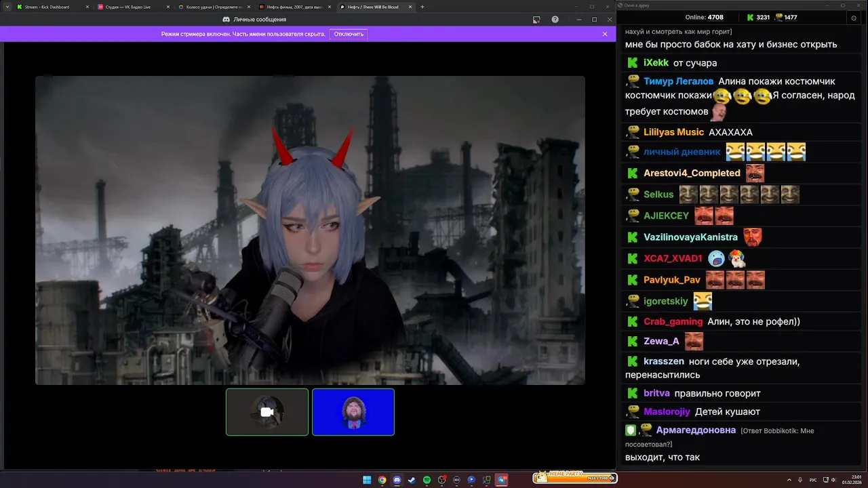Click the Отключить streamer mode button
Screen dimensions: 868x488
(349, 34)
